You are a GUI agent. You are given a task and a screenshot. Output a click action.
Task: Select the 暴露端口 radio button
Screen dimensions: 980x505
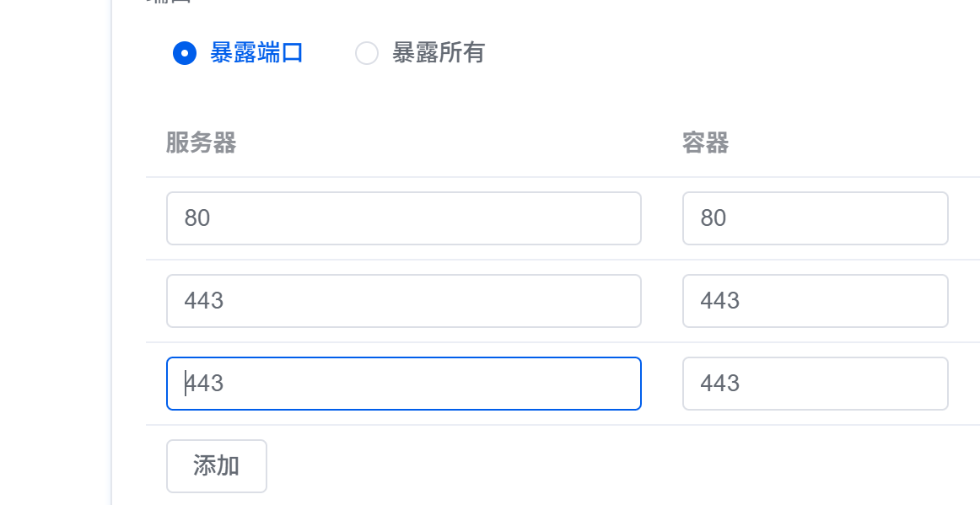tap(185, 53)
